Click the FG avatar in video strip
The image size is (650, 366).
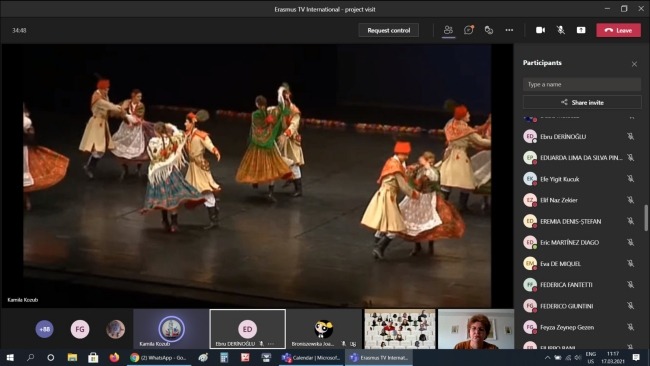pos(80,329)
